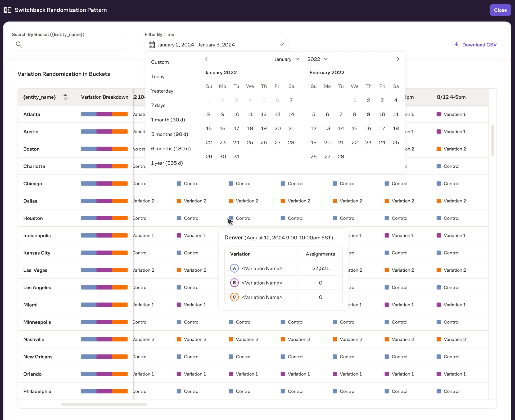Sort by entity_name column arrows
Viewport: 515px width, 420px height.
coord(65,97)
